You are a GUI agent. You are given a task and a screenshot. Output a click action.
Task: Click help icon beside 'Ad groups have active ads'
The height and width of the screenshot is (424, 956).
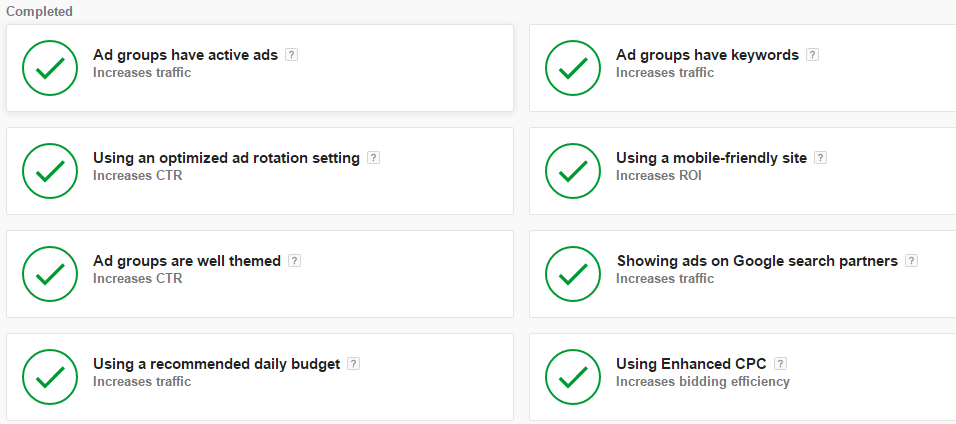tap(291, 55)
